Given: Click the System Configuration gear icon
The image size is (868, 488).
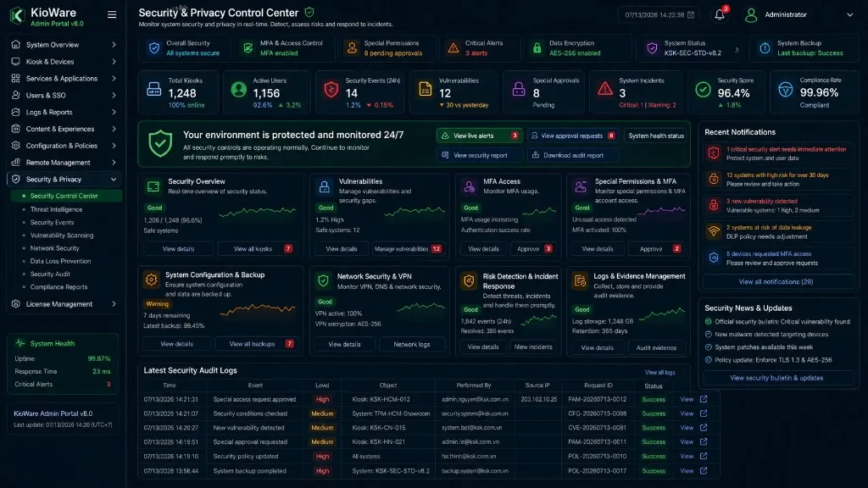Looking at the screenshot, I should tap(151, 280).
